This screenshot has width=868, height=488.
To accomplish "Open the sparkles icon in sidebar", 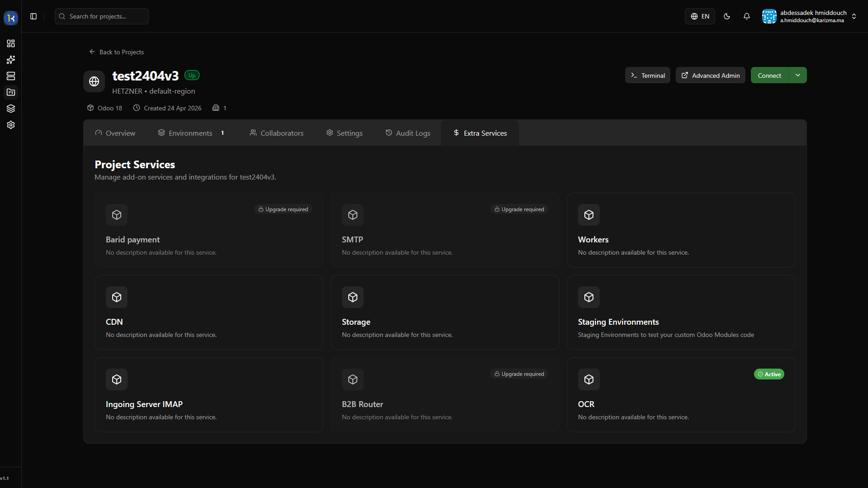I will point(11,60).
